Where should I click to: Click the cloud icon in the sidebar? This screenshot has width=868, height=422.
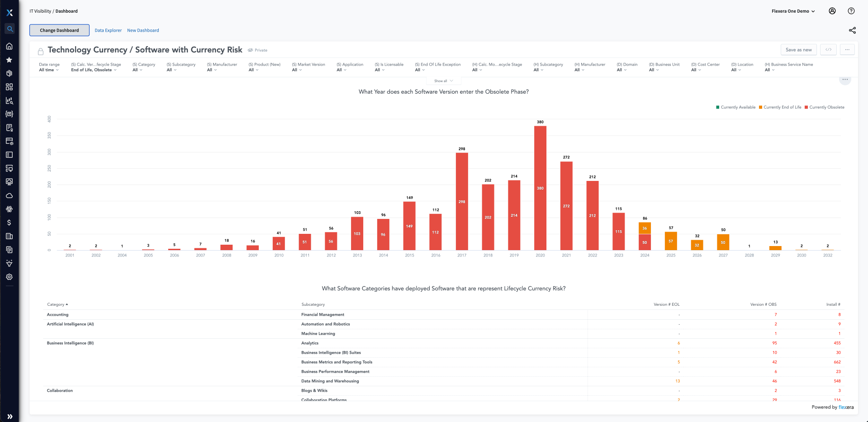(9, 196)
